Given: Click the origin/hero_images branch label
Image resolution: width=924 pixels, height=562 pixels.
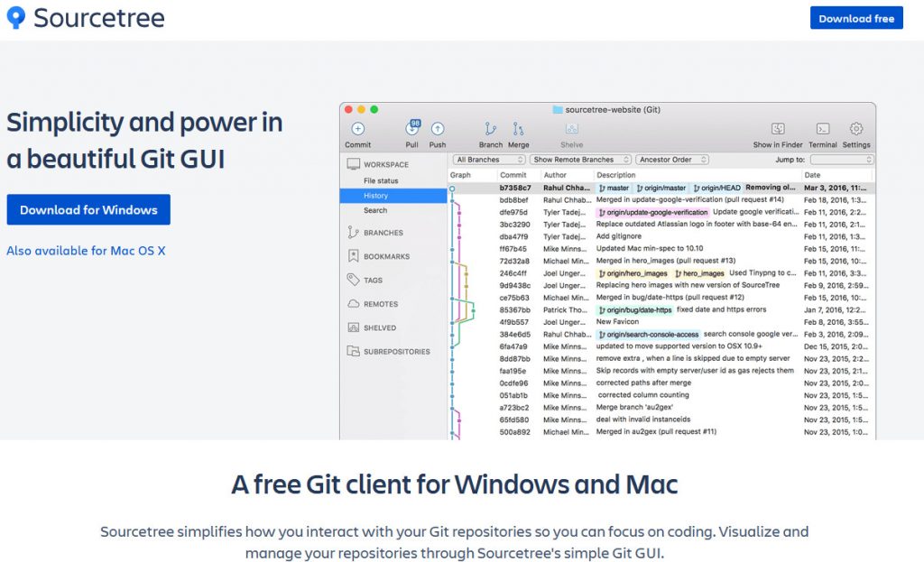Looking at the screenshot, I should coord(633,273).
